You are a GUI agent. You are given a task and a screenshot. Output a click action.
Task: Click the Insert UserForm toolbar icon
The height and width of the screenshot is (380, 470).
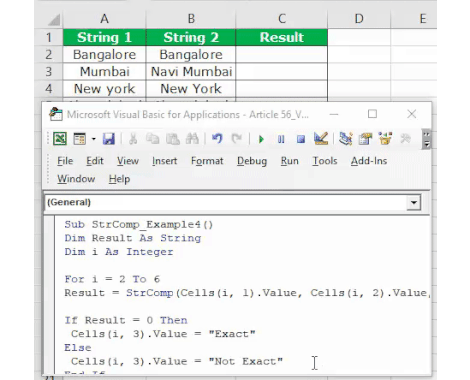tap(80, 139)
